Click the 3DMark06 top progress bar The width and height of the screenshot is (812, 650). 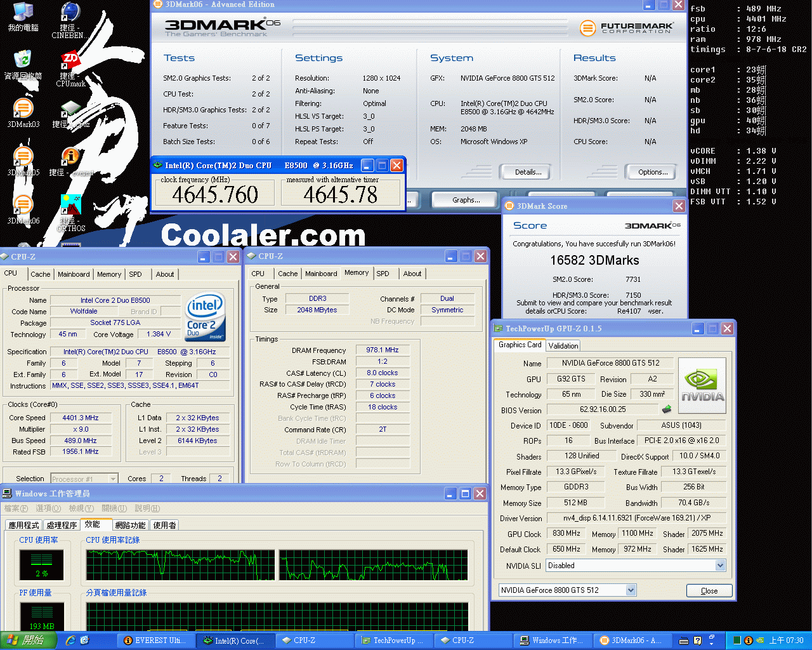coord(430,28)
